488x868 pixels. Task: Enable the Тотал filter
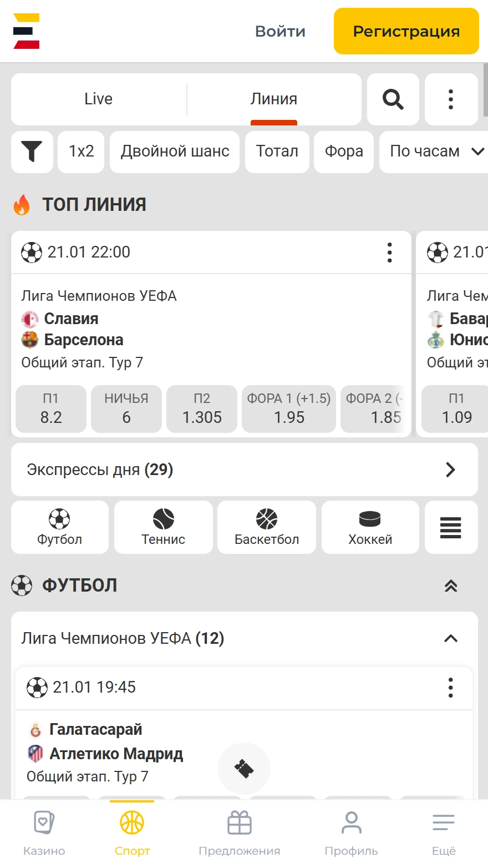277,152
